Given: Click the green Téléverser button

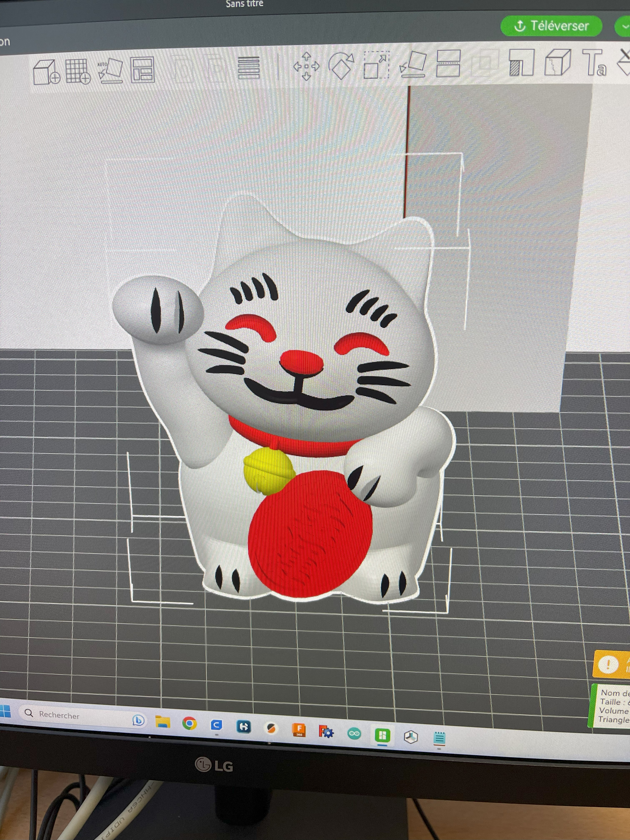Looking at the screenshot, I should [x=551, y=26].
